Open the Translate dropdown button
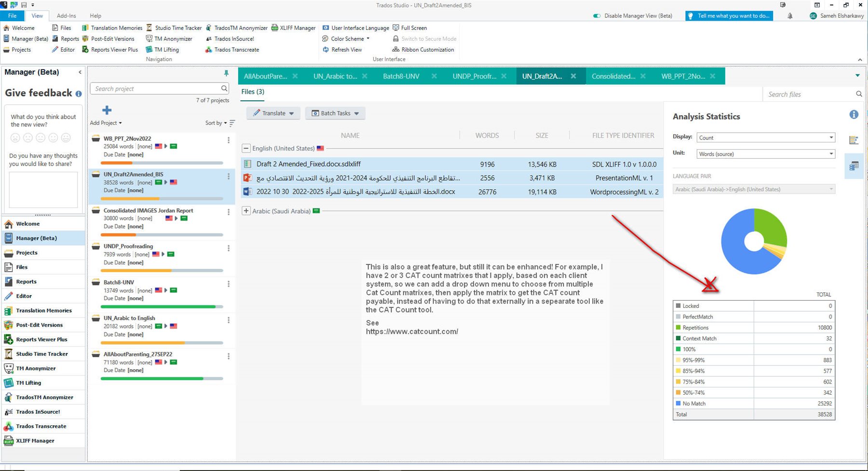 (273, 113)
